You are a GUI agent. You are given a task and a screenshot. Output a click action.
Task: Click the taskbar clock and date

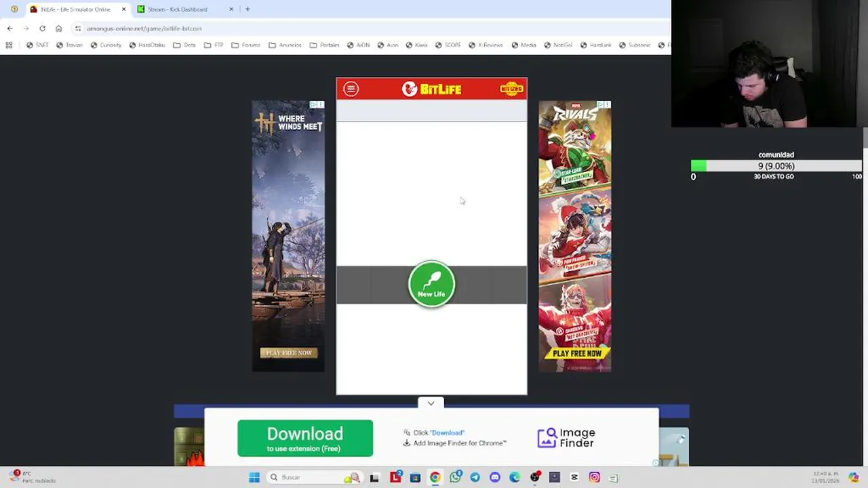826,477
